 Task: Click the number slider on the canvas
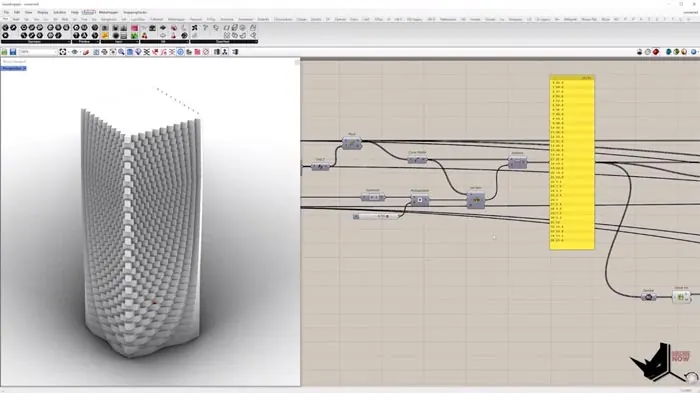(x=376, y=217)
